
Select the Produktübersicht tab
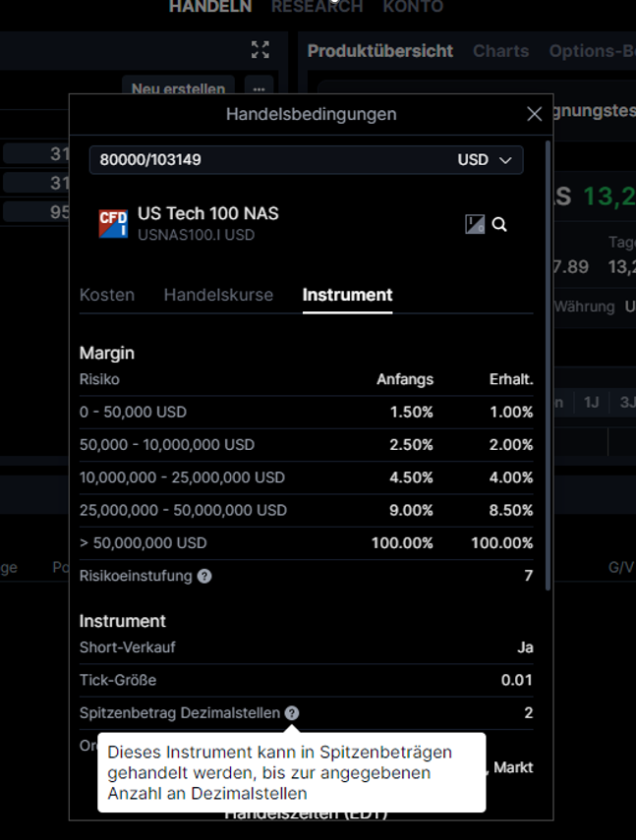click(x=380, y=51)
